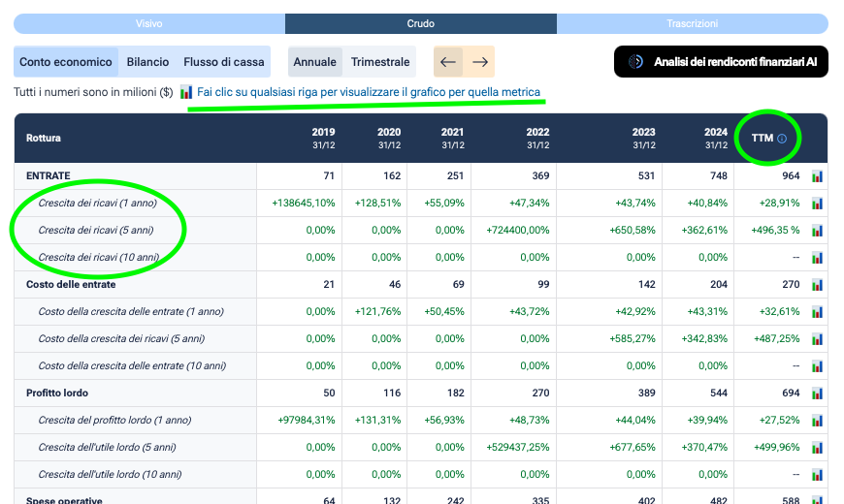Open chart icon for Crescita dei ricavi (1 anno)
Screen dimensions: 844x504
818,204
